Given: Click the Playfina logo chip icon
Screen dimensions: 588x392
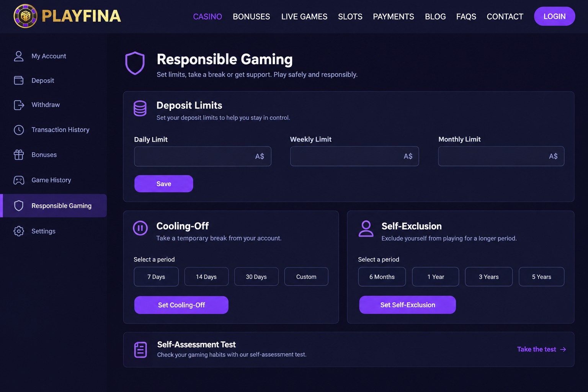Looking at the screenshot, I should pyautogui.click(x=25, y=16).
